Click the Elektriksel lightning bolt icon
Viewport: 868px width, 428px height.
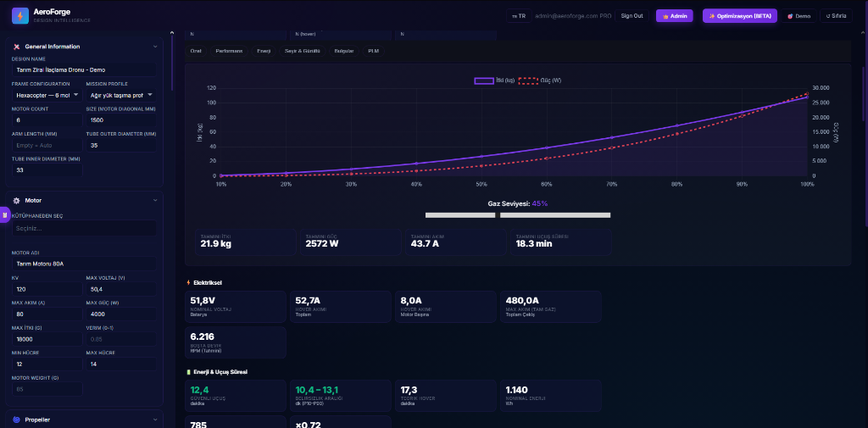[x=189, y=282]
